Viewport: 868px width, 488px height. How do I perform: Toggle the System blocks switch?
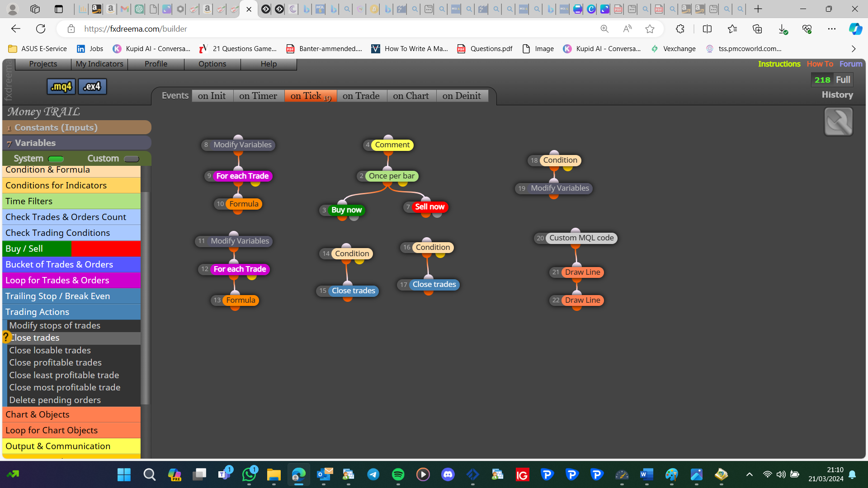pyautogui.click(x=56, y=159)
